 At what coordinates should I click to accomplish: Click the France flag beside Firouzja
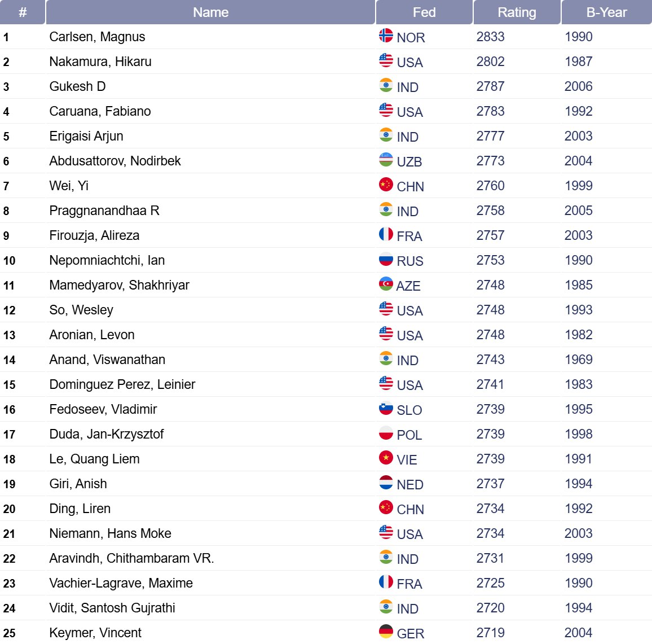pos(386,234)
